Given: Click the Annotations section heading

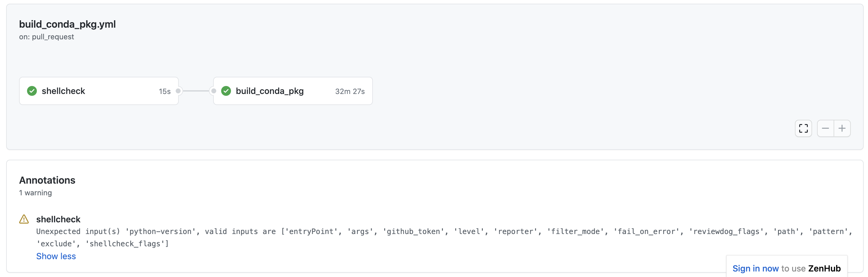Looking at the screenshot, I should click(x=47, y=180).
